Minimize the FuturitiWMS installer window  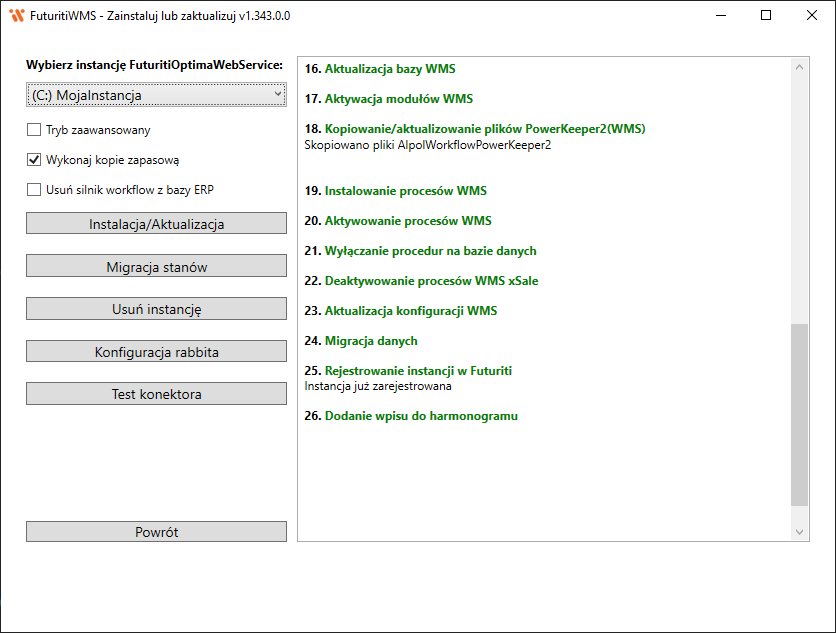[720, 16]
